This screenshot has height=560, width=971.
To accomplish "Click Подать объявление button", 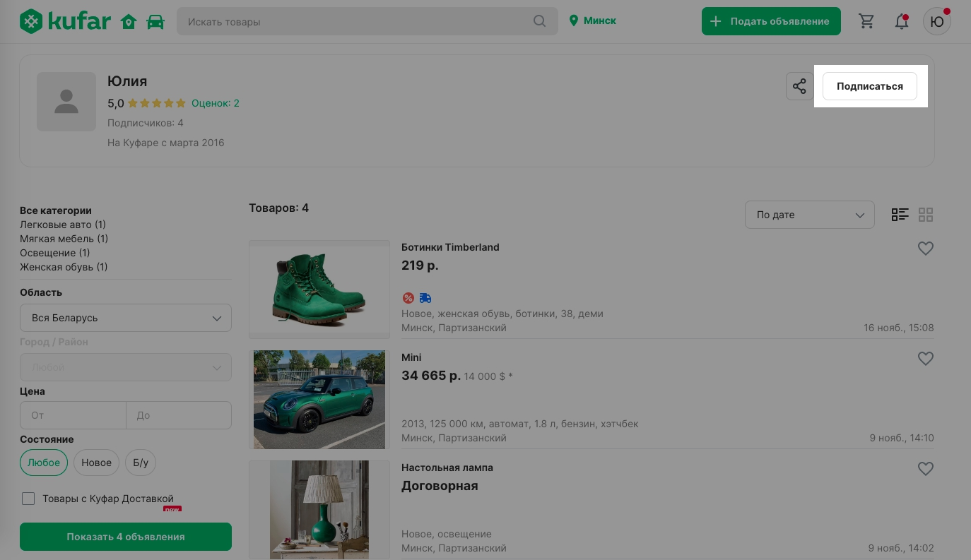I will (771, 21).
